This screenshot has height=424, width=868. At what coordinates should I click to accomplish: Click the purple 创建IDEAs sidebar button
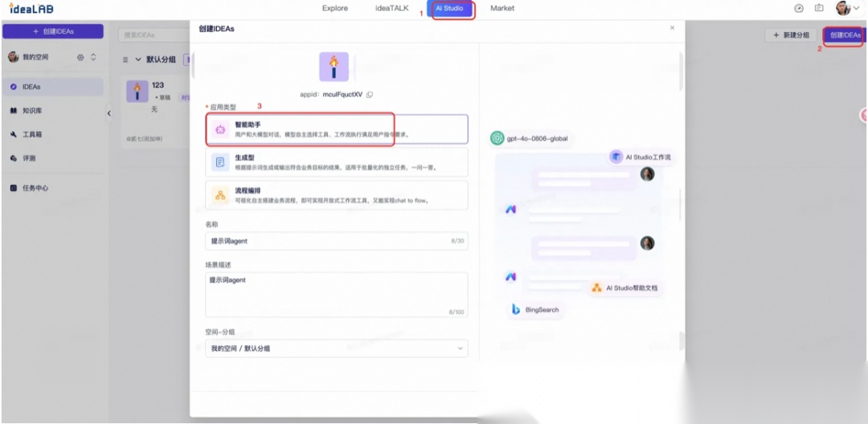(52, 31)
